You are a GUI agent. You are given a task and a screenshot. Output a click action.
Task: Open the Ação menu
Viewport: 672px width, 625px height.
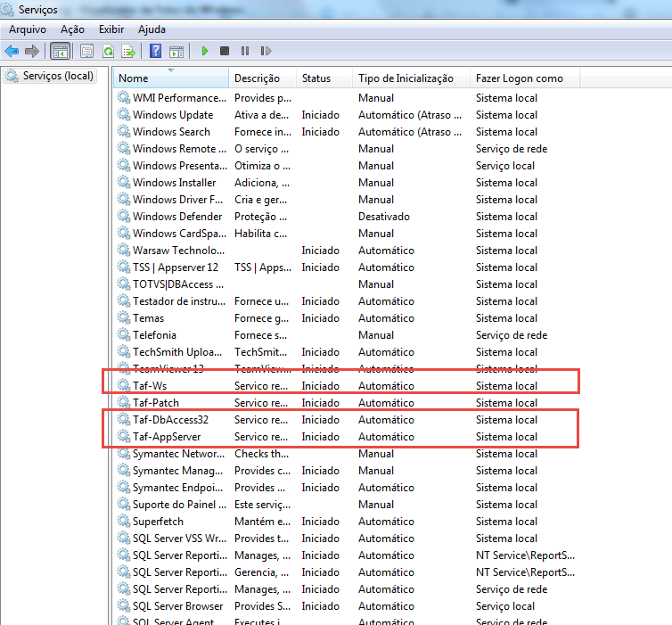pyautogui.click(x=72, y=29)
